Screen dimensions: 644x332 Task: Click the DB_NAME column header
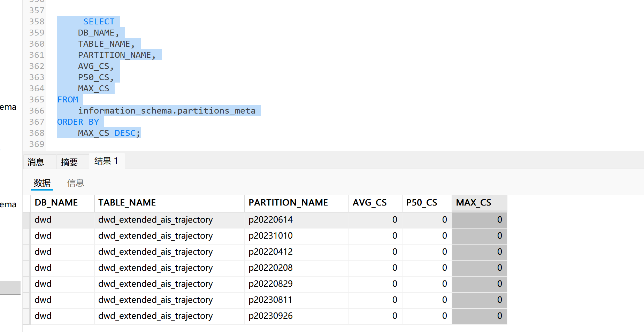click(56, 203)
